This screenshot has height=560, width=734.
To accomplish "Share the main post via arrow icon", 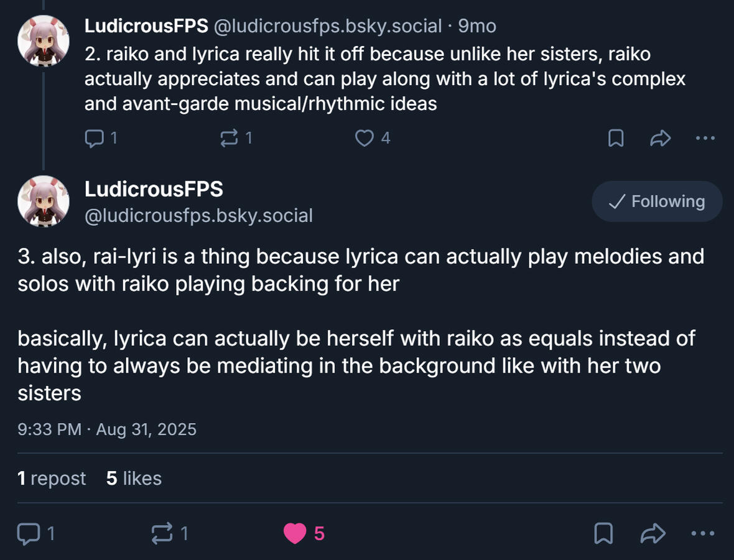I will click(x=653, y=533).
